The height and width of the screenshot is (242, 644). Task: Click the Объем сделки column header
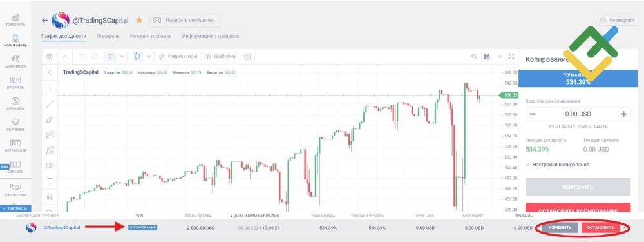click(198, 216)
